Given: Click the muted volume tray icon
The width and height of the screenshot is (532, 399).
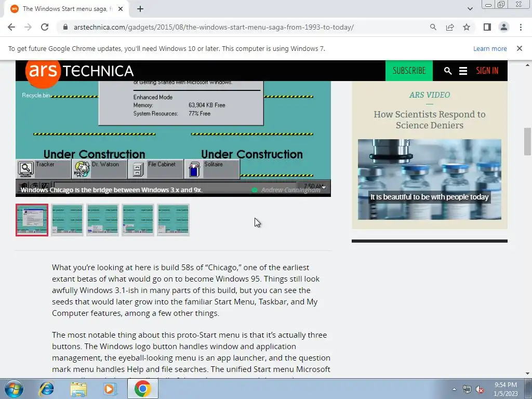Looking at the screenshot, I should tap(479, 390).
